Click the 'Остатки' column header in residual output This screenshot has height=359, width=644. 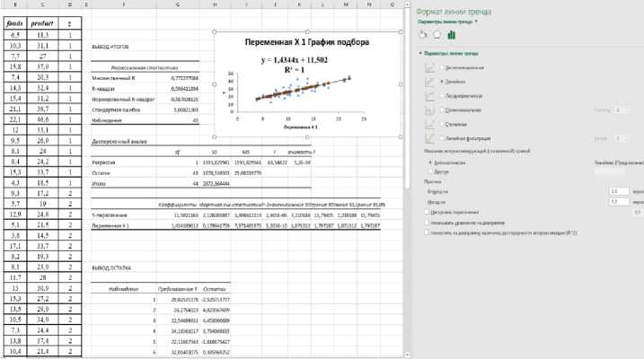[215, 289]
